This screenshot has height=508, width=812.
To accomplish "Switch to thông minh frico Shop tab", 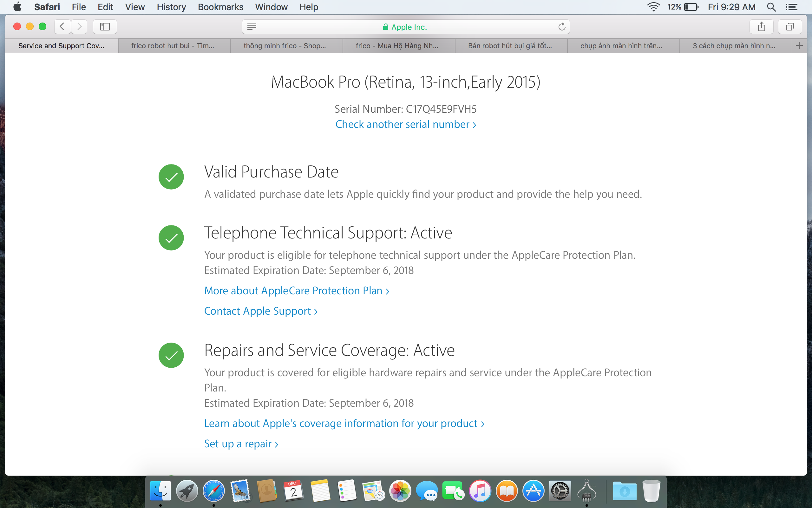I will pos(286,46).
